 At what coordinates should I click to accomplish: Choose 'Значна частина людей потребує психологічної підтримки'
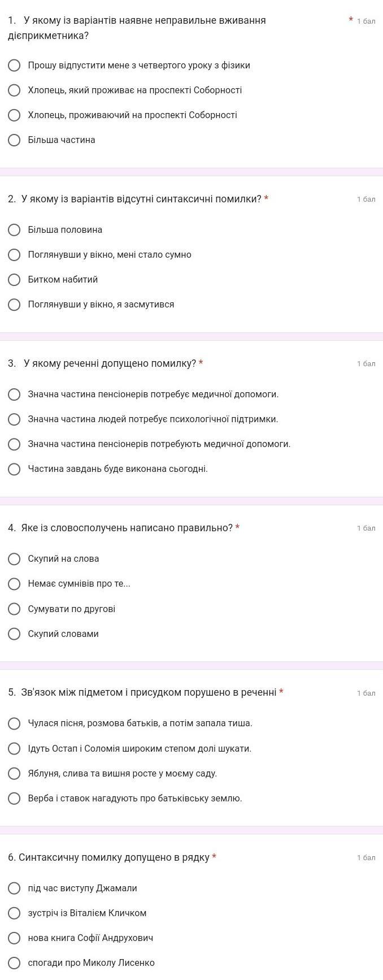click(15, 419)
